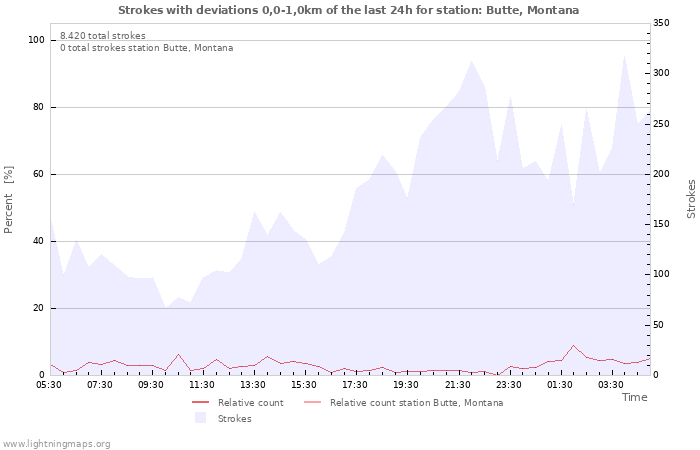The height and width of the screenshot is (450, 700).
Task: Click the 100 percent y-axis tick label
Action: coord(36,40)
